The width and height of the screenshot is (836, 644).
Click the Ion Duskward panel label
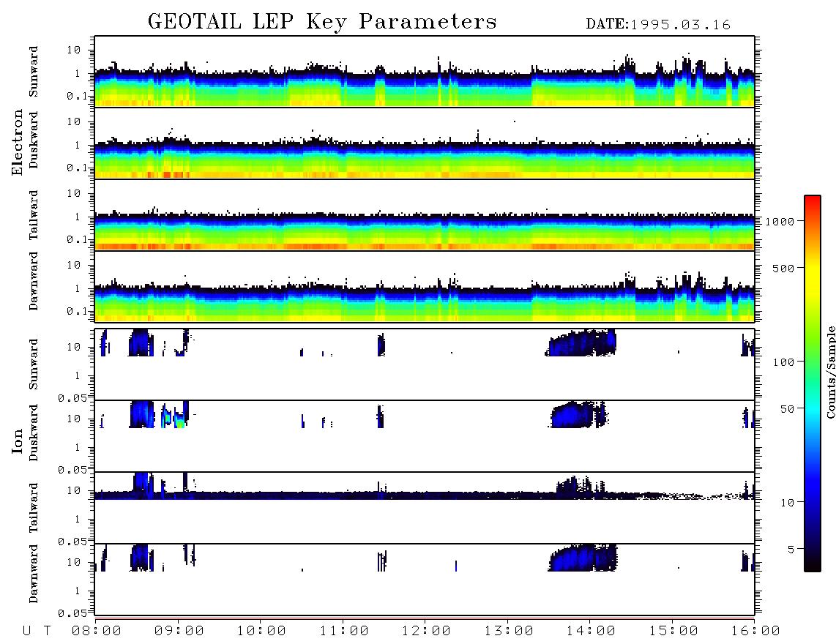pyautogui.click(x=34, y=433)
